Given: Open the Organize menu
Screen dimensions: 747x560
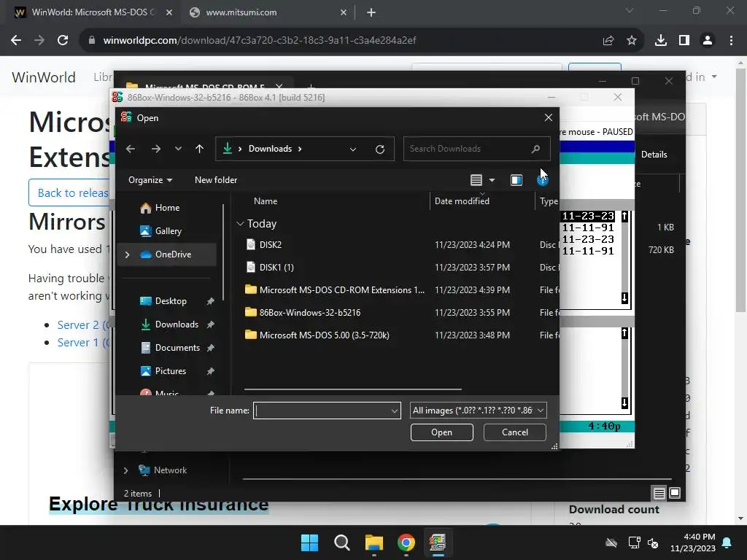Looking at the screenshot, I should (150, 180).
